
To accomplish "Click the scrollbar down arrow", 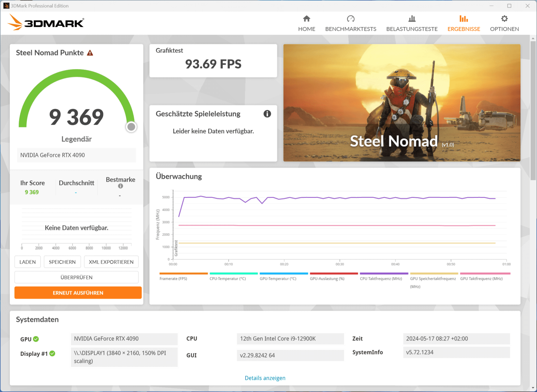I will coord(533,388).
